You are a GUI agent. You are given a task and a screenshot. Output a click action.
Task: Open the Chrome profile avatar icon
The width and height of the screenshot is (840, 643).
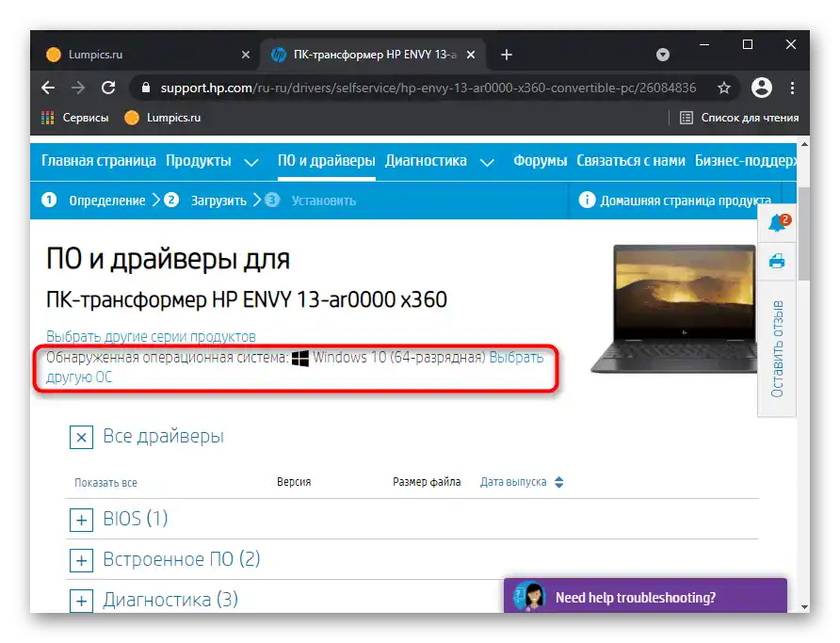coord(761,88)
